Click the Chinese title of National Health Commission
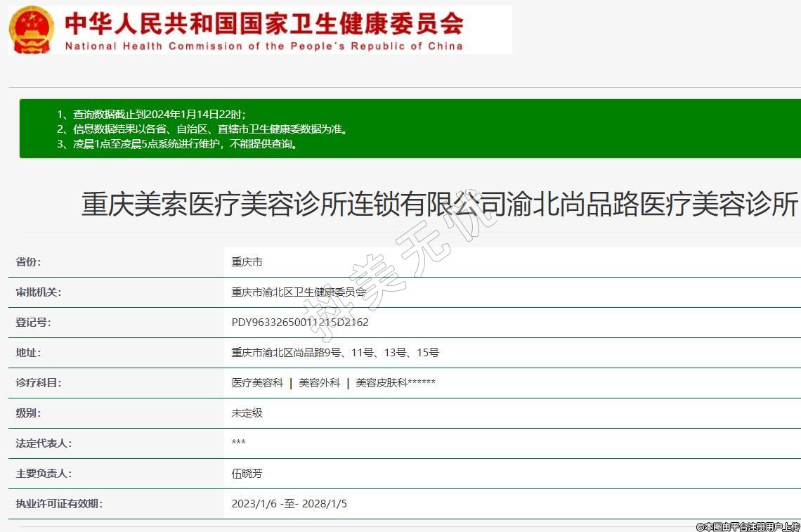801x532 pixels. coord(263,22)
